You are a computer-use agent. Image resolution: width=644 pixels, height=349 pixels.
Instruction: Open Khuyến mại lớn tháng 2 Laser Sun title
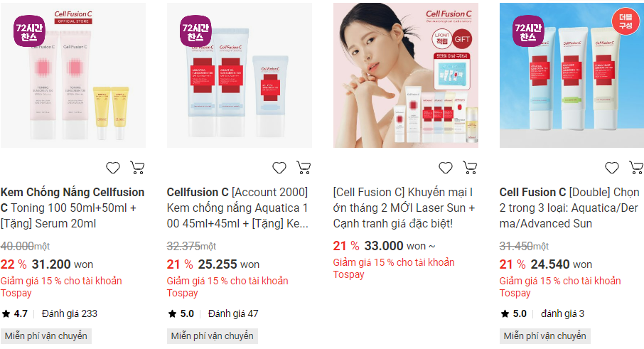[404, 208]
